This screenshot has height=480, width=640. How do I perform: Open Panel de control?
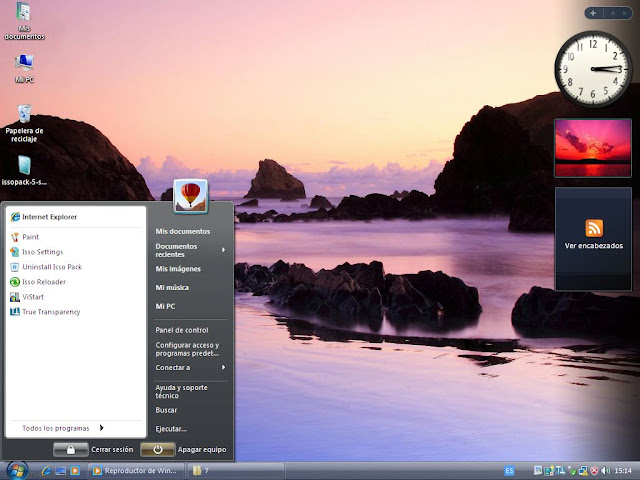pyautogui.click(x=182, y=330)
